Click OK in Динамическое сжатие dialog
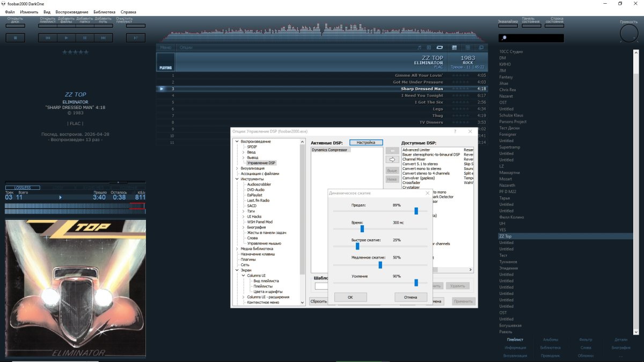This screenshot has height=362, width=644. click(x=350, y=297)
